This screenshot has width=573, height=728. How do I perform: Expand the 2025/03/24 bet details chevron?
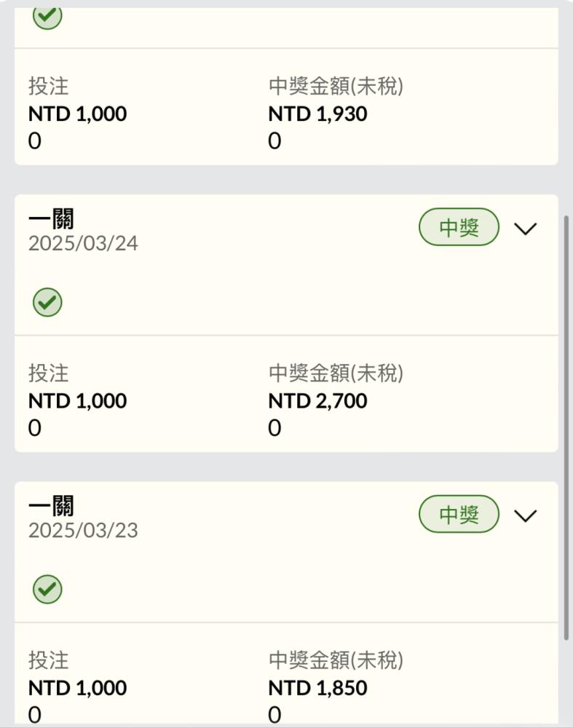(x=525, y=229)
